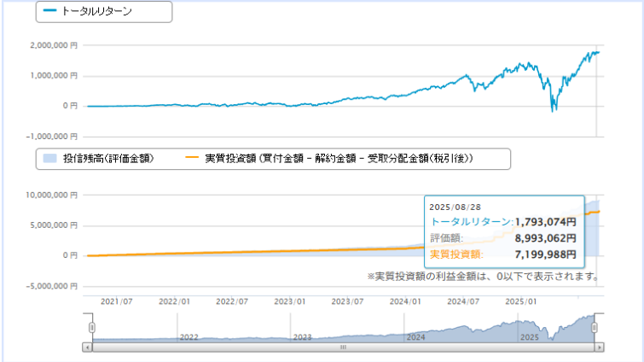Click the scrollbar right arrow button
Screen dimensions: 644x362
click(x=600, y=347)
